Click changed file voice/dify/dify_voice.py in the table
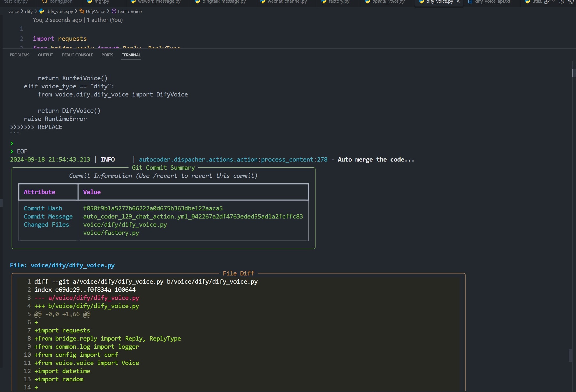The height and width of the screenshot is (392, 576). 125,225
